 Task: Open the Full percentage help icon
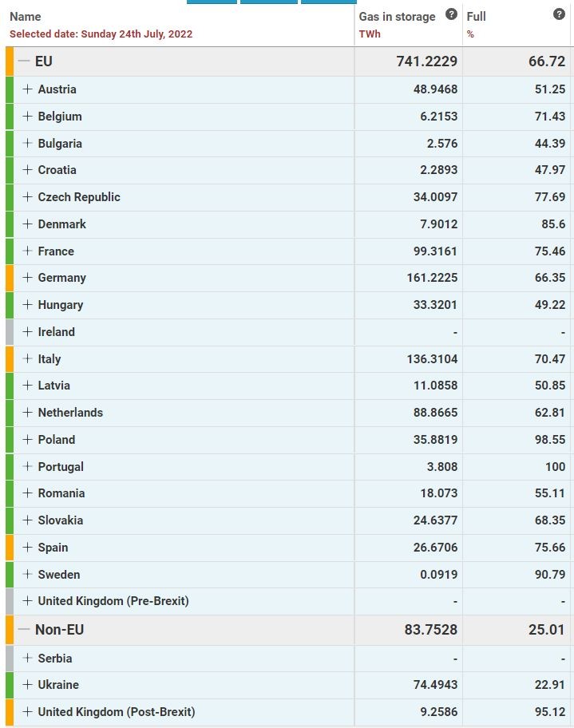[x=559, y=14]
